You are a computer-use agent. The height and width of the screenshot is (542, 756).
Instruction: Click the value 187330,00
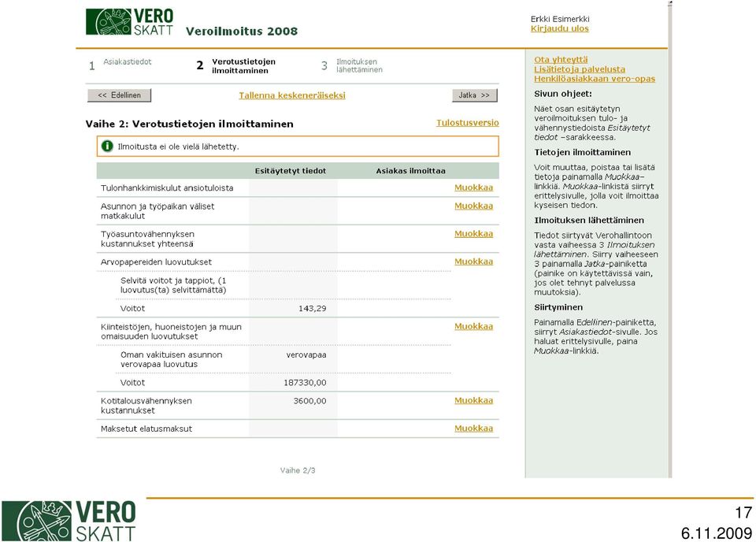(305, 382)
